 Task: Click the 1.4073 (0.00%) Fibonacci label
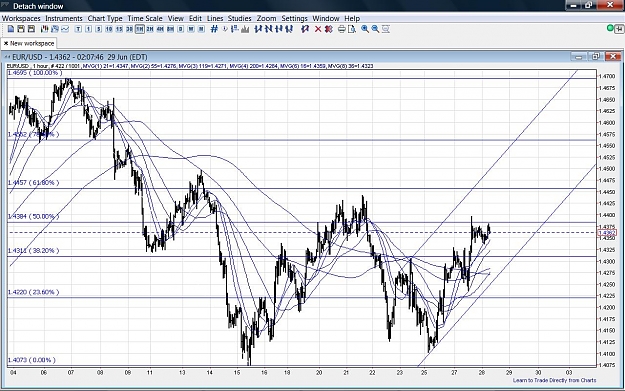pyautogui.click(x=31, y=360)
